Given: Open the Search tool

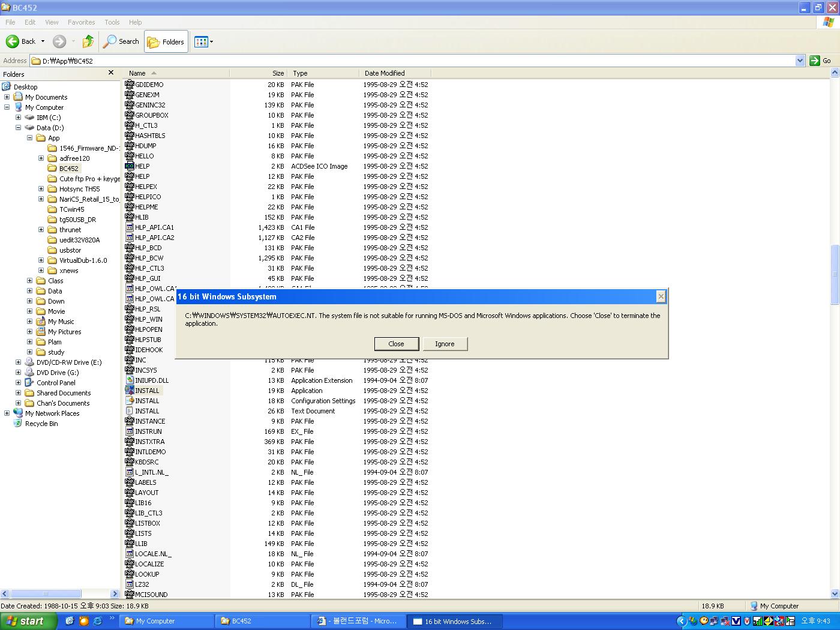Looking at the screenshot, I should 121,41.
